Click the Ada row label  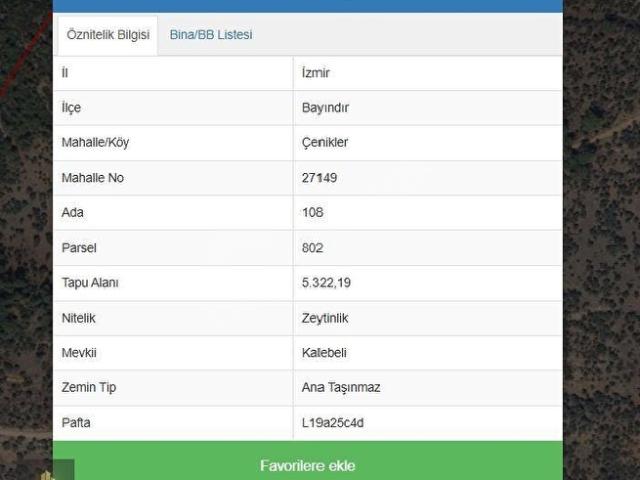[x=72, y=213]
